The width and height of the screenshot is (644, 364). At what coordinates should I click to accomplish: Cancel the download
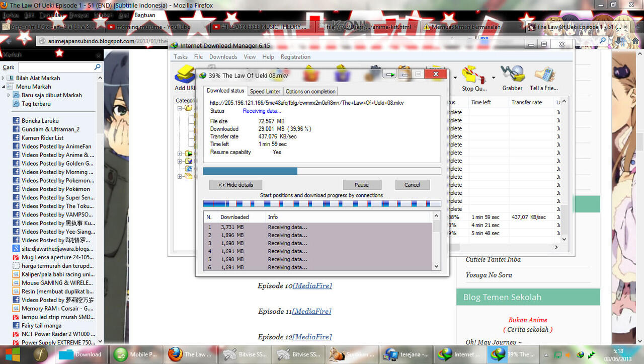coord(412,185)
